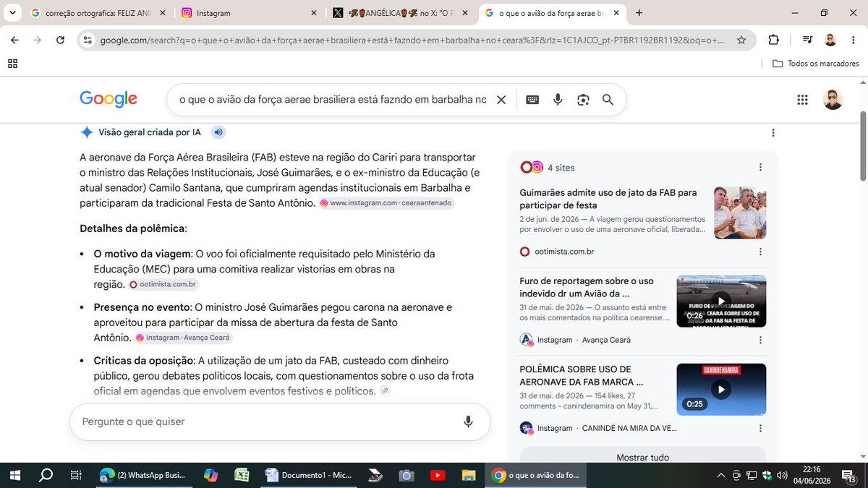Submit search with the magnifier icon

coord(608,100)
